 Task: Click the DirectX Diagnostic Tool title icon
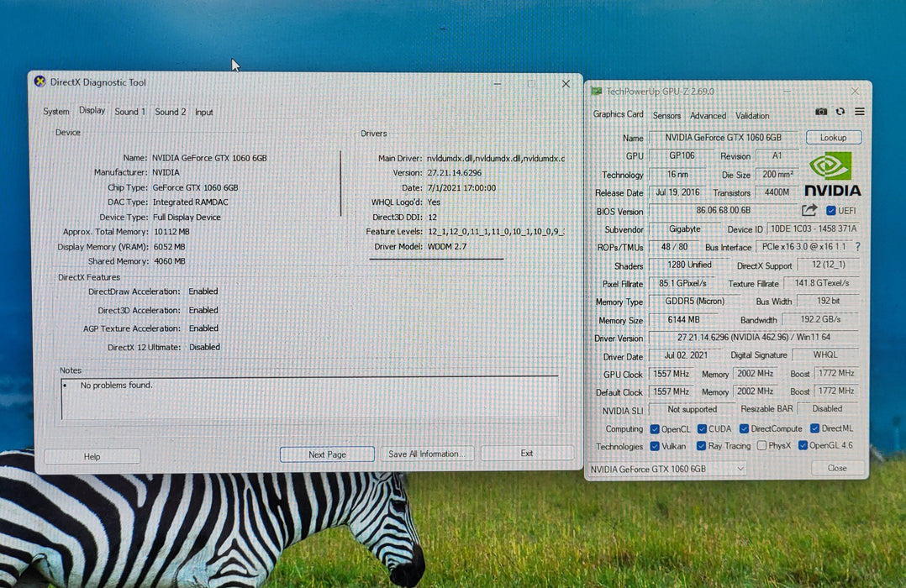point(40,81)
